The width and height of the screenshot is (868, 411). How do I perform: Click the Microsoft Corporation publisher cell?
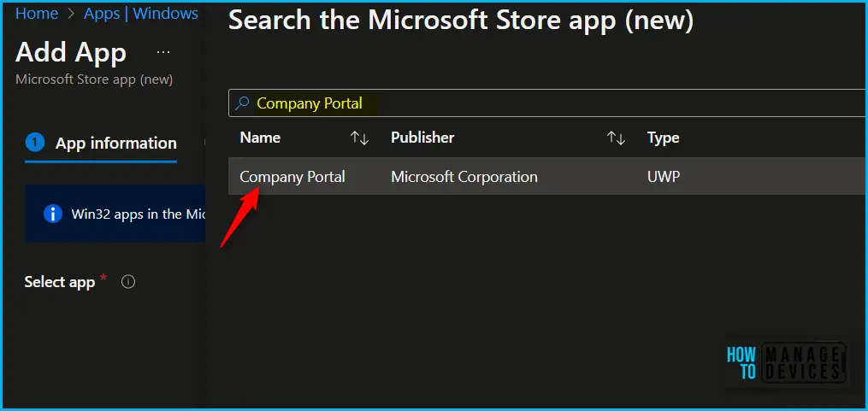[x=464, y=177]
